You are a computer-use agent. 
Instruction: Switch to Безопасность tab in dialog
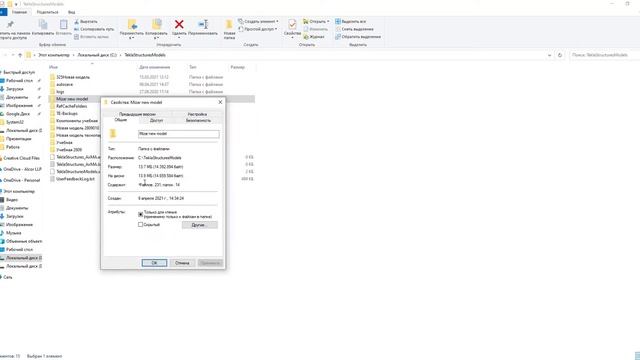coord(198,120)
